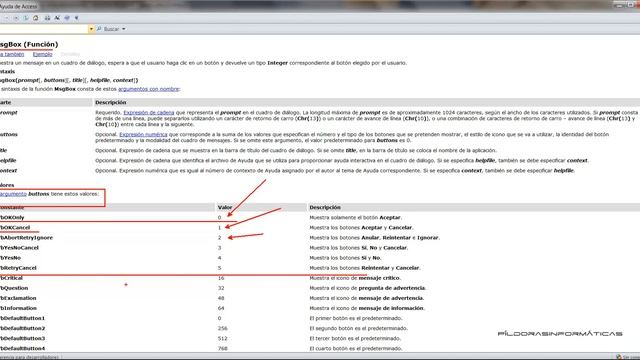The width and height of the screenshot is (640, 360).
Task: Click the magnifier icon beside Buscar
Action: [99, 29]
